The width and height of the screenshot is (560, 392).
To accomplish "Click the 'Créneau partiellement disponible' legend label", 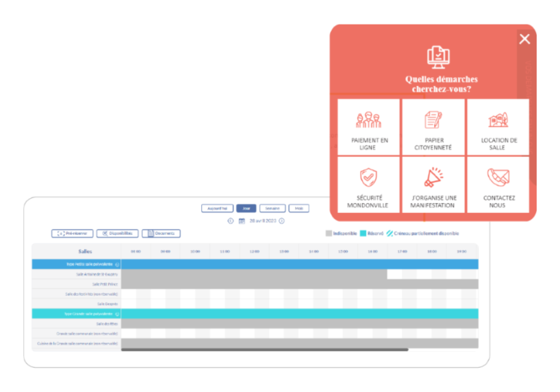I will (426, 234).
